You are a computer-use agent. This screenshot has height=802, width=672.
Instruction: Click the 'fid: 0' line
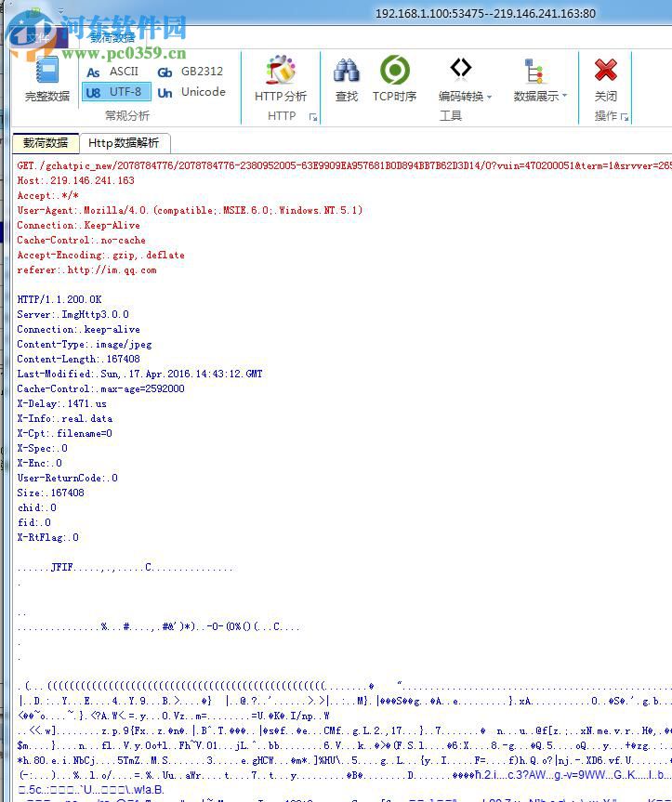coord(34,522)
